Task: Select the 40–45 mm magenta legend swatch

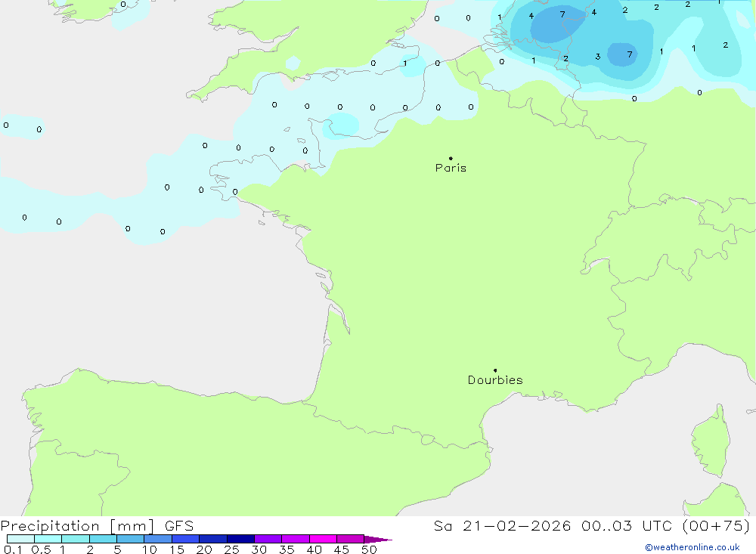Action: (x=323, y=539)
